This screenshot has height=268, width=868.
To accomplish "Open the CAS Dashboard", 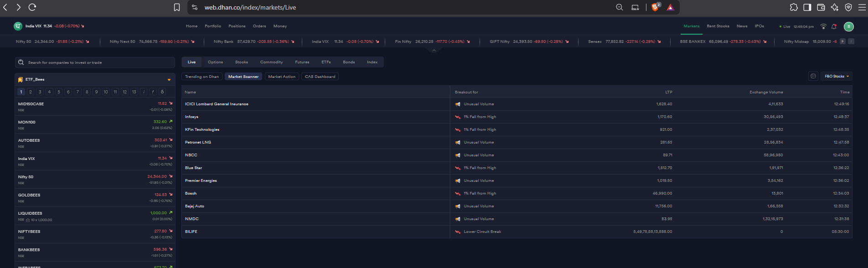I will point(320,77).
